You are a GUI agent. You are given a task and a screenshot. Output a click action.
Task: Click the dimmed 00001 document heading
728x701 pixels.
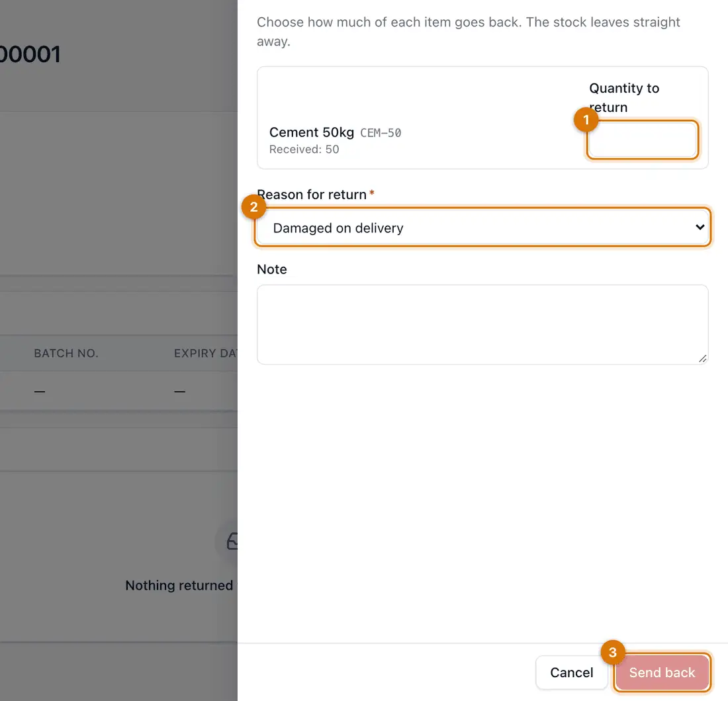(30, 54)
